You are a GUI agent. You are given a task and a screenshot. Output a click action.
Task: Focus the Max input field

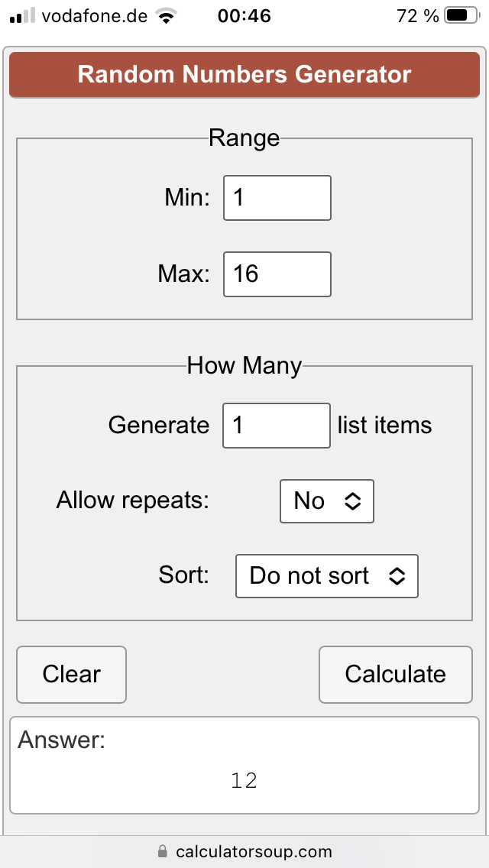(277, 274)
